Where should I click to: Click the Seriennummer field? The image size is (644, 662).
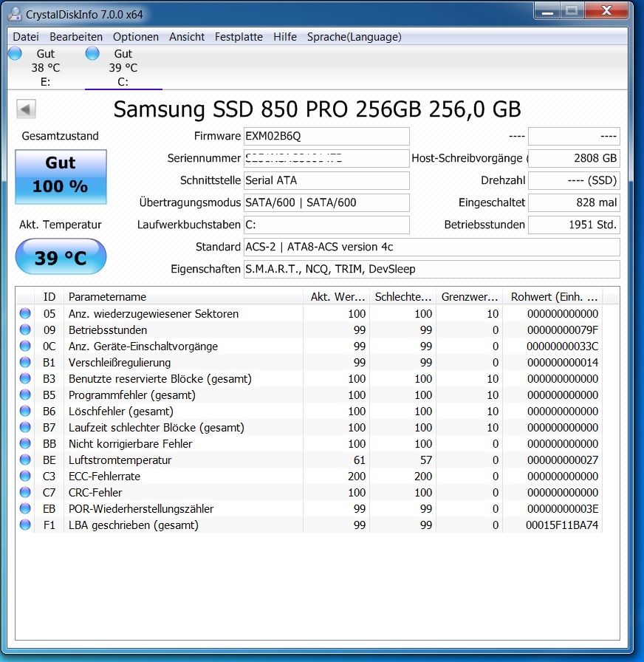[x=326, y=158]
